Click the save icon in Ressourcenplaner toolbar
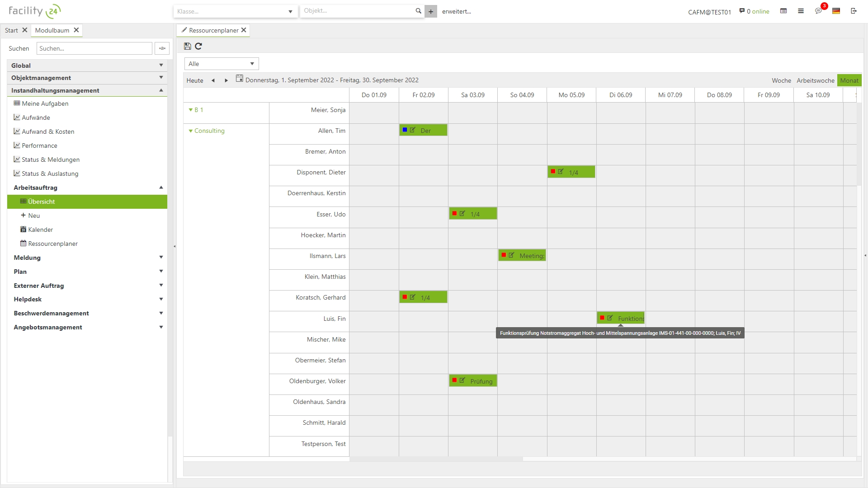The image size is (868, 488). coord(187,46)
